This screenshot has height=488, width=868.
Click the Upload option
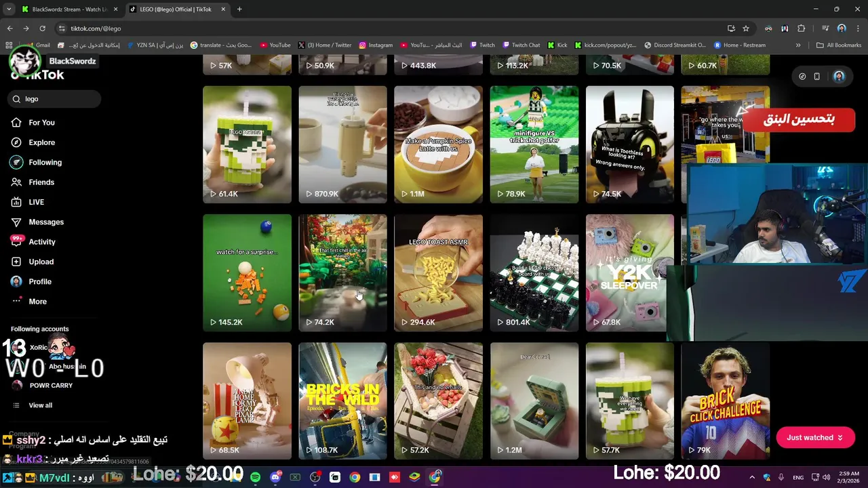(x=41, y=262)
